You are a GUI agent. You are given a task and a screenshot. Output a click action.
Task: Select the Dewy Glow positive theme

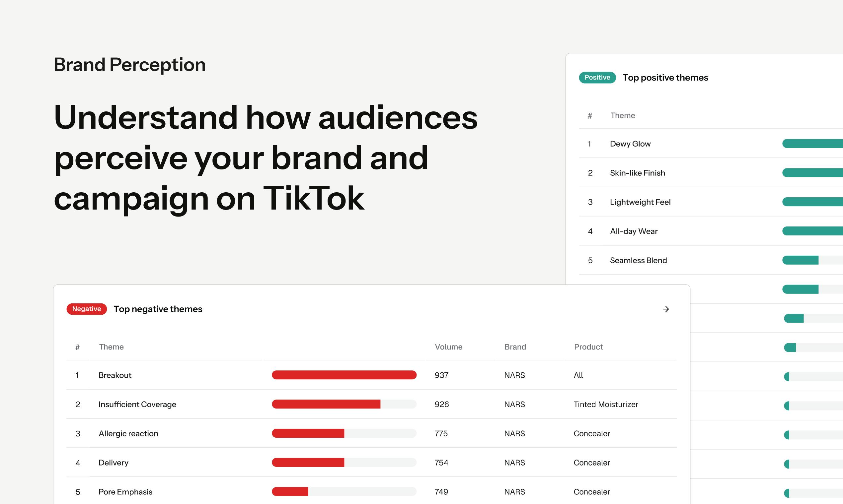coord(630,144)
